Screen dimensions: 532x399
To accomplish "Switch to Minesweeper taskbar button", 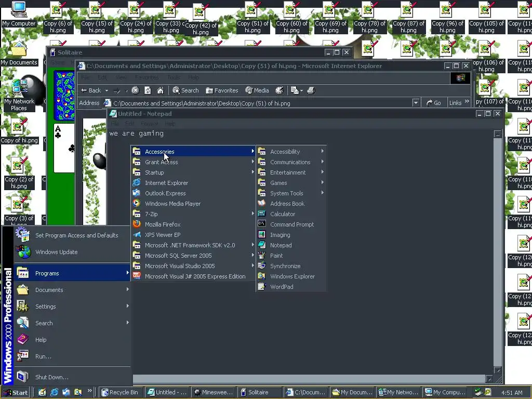I will (212, 393).
